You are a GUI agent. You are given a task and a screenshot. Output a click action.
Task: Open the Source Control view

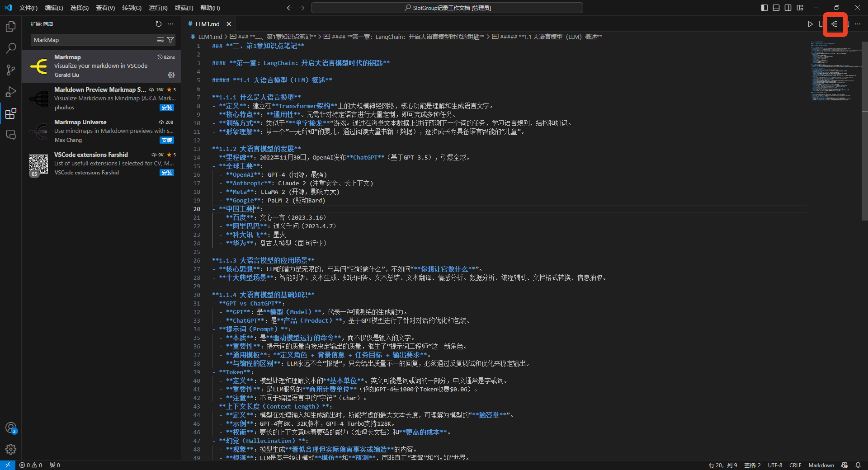click(x=11, y=70)
